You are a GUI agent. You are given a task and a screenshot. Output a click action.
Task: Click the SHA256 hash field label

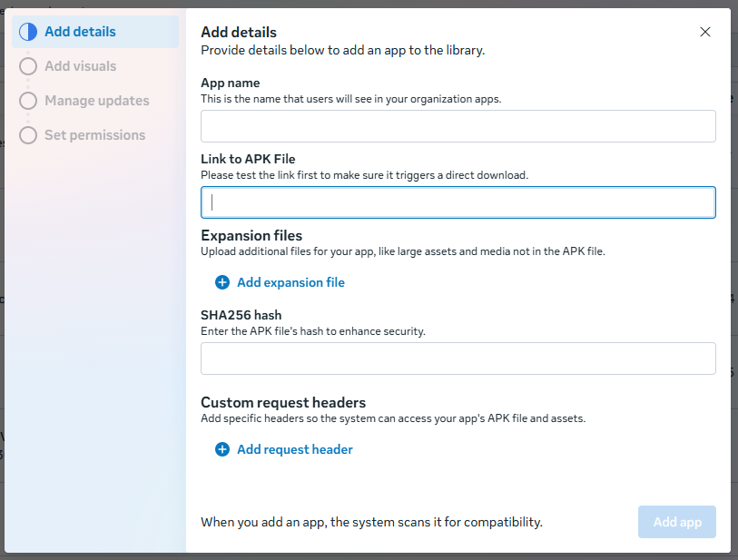tap(241, 315)
